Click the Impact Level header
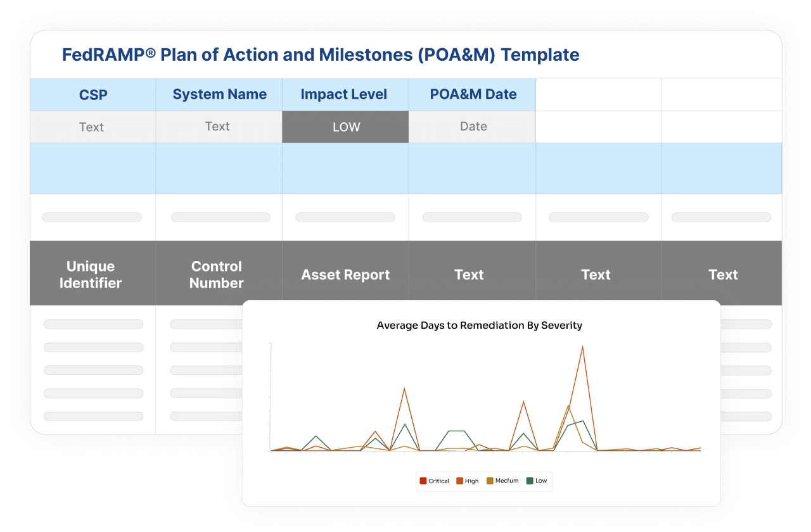This screenshot has width=811, height=532. [x=343, y=95]
